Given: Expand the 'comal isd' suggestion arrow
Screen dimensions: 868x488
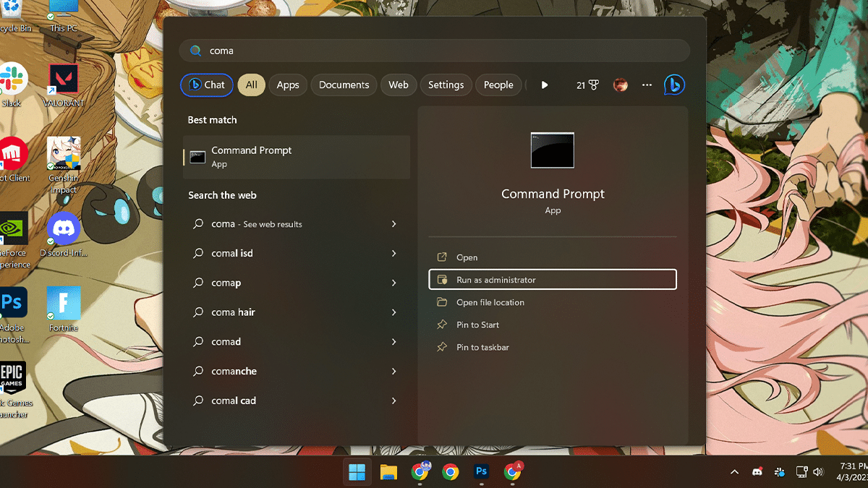Looking at the screenshot, I should (393, 254).
